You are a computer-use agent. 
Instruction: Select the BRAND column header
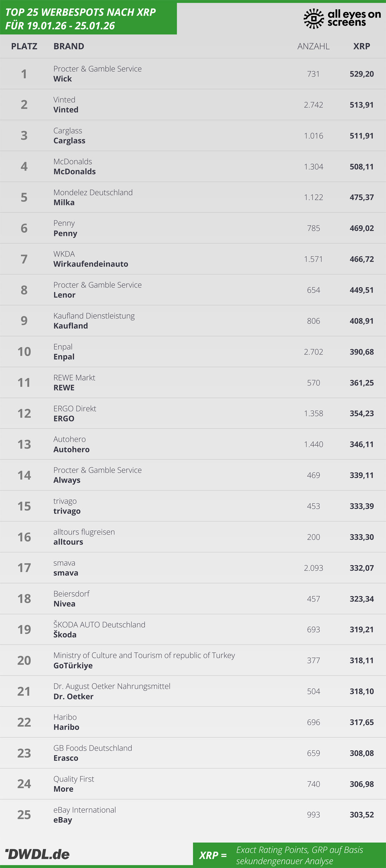[x=69, y=46]
